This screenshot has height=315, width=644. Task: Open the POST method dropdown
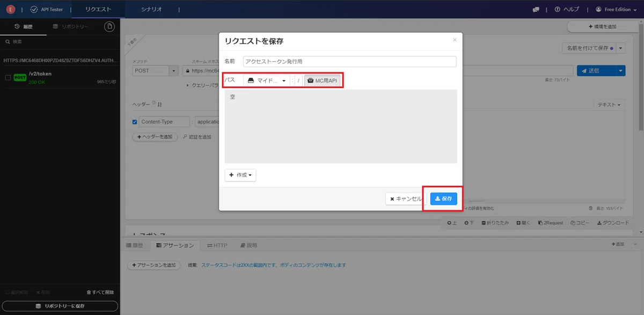(x=156, y=70)
